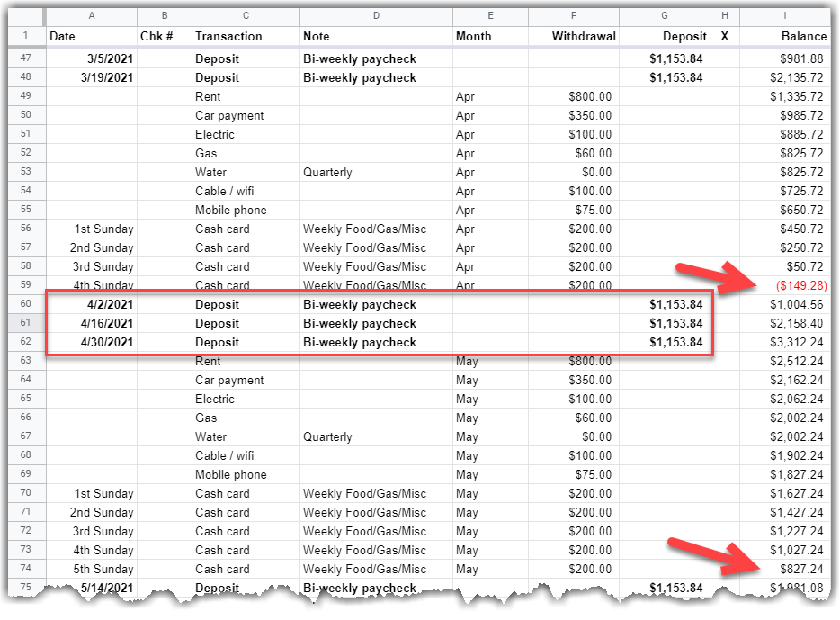Select the Apr month cell next to Cable / wifi
This screenshot has height=620, width=840.
click(489, 191)
